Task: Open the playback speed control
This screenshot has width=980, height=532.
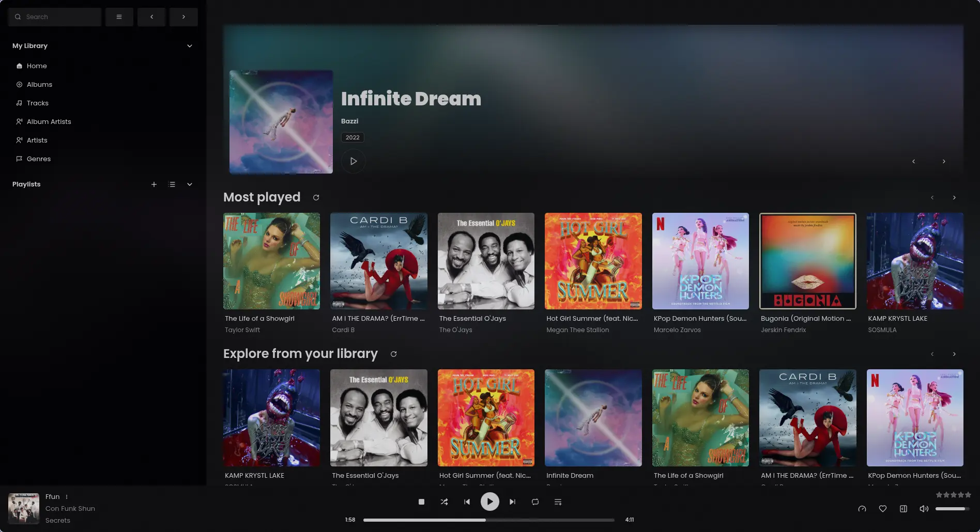Action: (x=862, y=509)
